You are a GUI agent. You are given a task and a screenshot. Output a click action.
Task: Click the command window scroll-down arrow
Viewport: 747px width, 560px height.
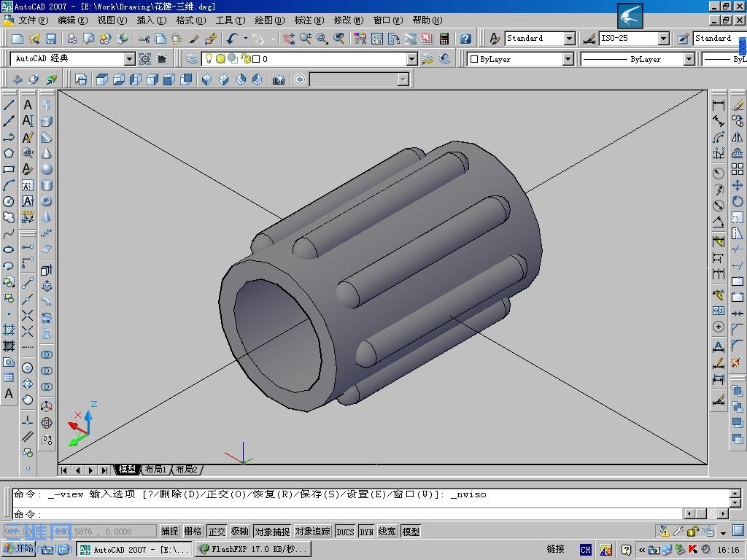click(x=735, y=502)
